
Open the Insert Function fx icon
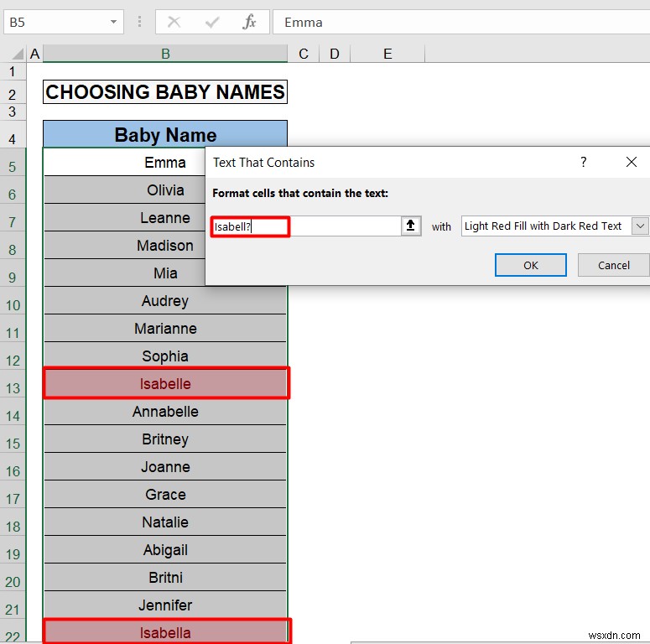pyautogui.click(x=249, y=22)
